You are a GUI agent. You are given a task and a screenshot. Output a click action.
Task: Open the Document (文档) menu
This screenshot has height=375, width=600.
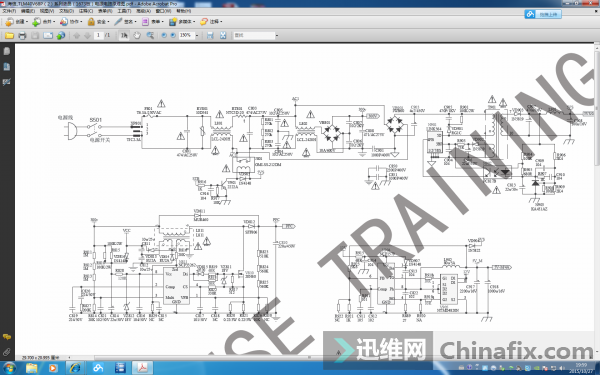coord(66,11)
